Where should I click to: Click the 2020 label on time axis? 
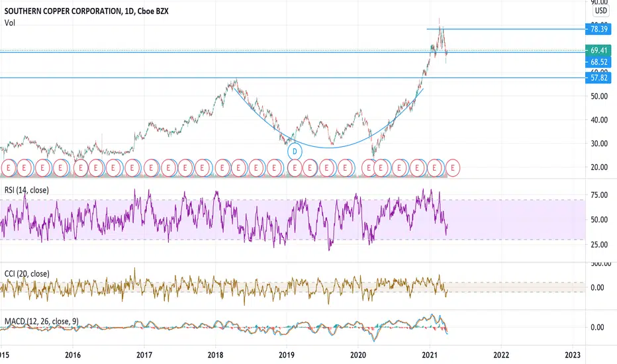coord(358,355)
